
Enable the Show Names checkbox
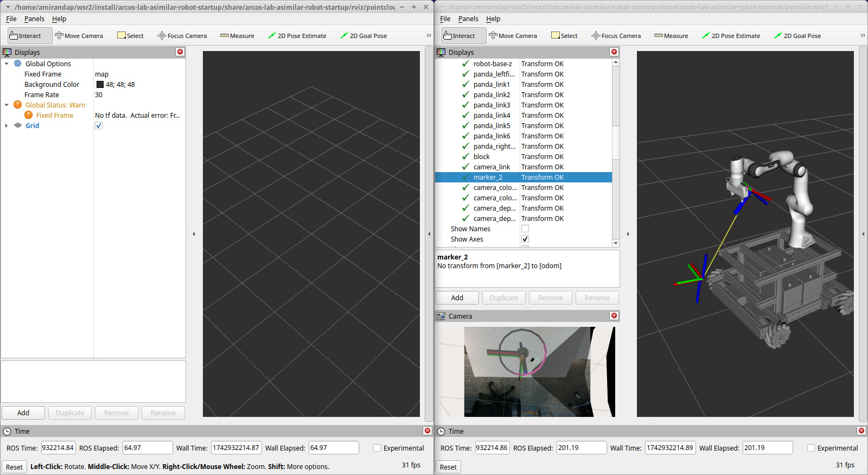[x=525, y=229]
